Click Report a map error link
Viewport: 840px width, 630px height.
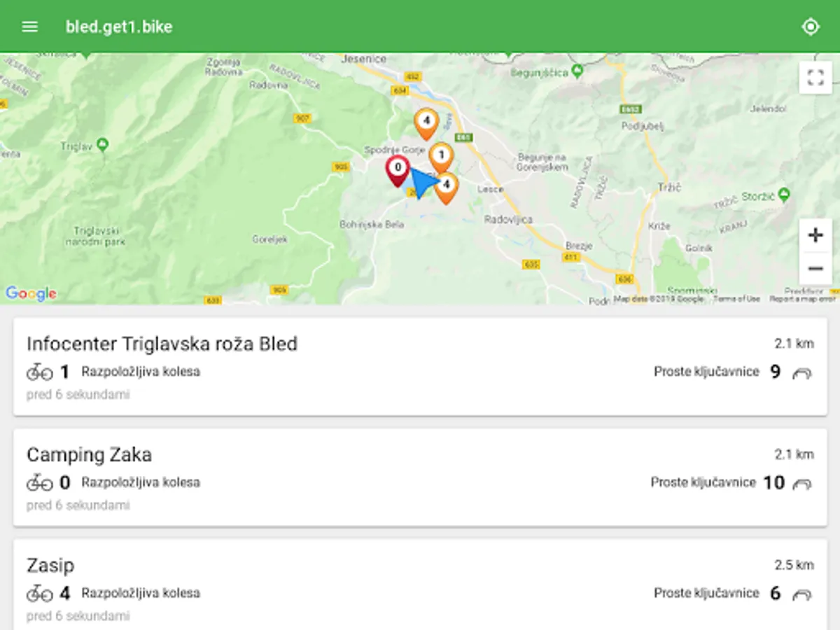pyautogui.click(x=802, y=299)
